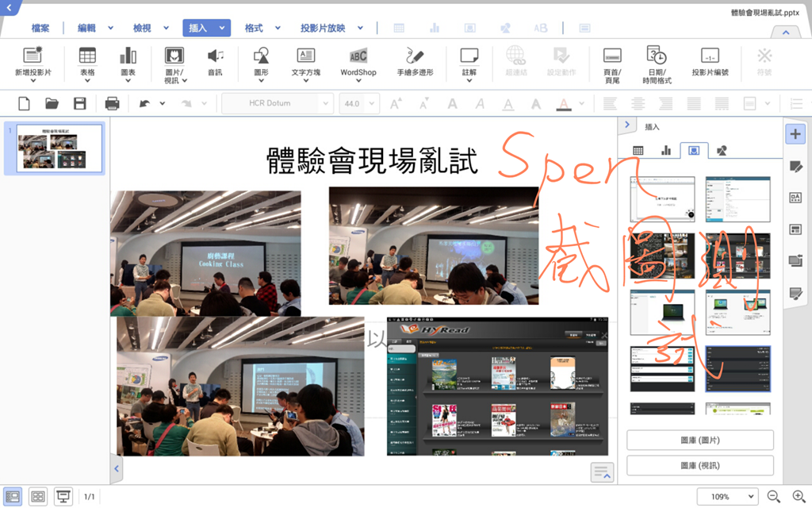The height and width of the screenshot is (508, 812).
Task: Open the note-with-pencil panel in the right sidebar
Action: [795, 167]
